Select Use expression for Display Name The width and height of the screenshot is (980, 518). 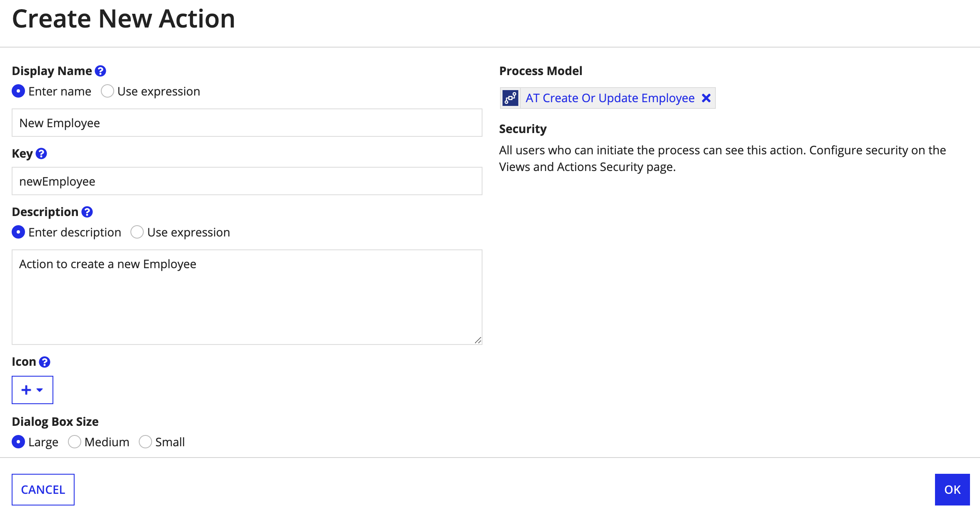pyautogui.click(x=106, y=91)
